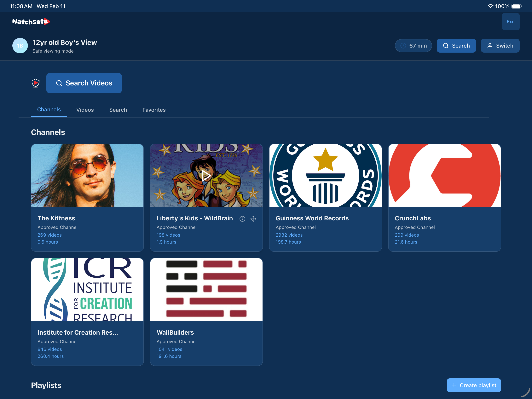Click '846 videos' text
532x399 pixels.
tap(49, 349)
